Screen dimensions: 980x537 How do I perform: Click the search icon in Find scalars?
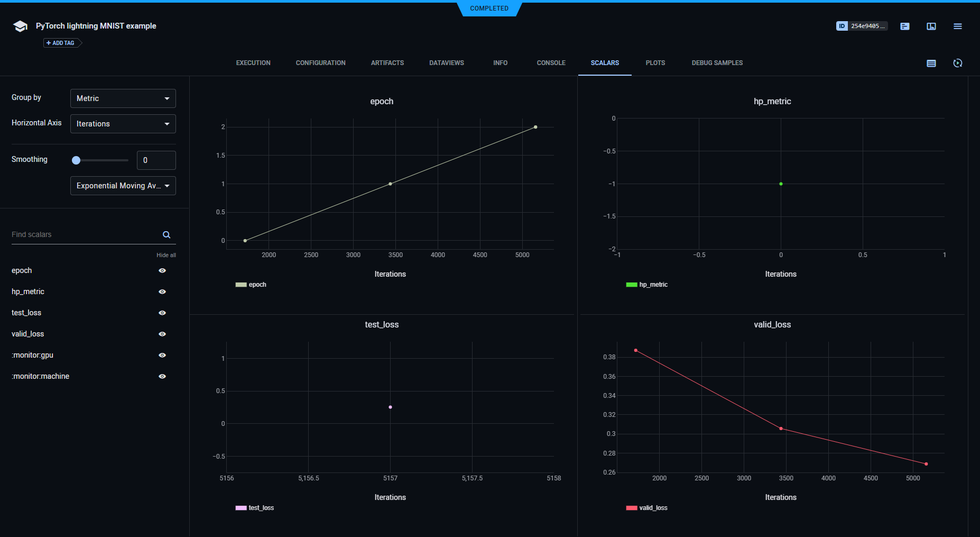click(x=167, y=235)
